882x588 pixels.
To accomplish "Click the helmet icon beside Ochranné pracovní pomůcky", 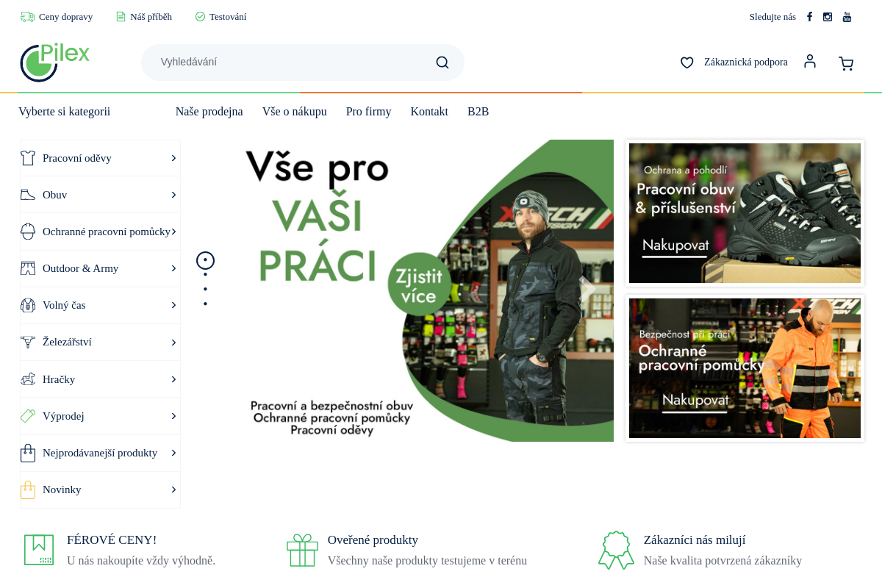I will tap(28, 231).
